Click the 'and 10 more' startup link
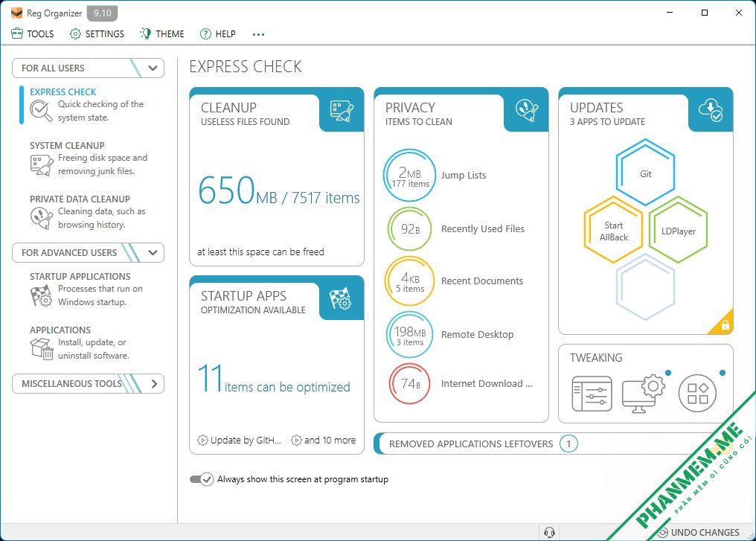The width and height of the screenshot is (756, 541). pos(324,441)
